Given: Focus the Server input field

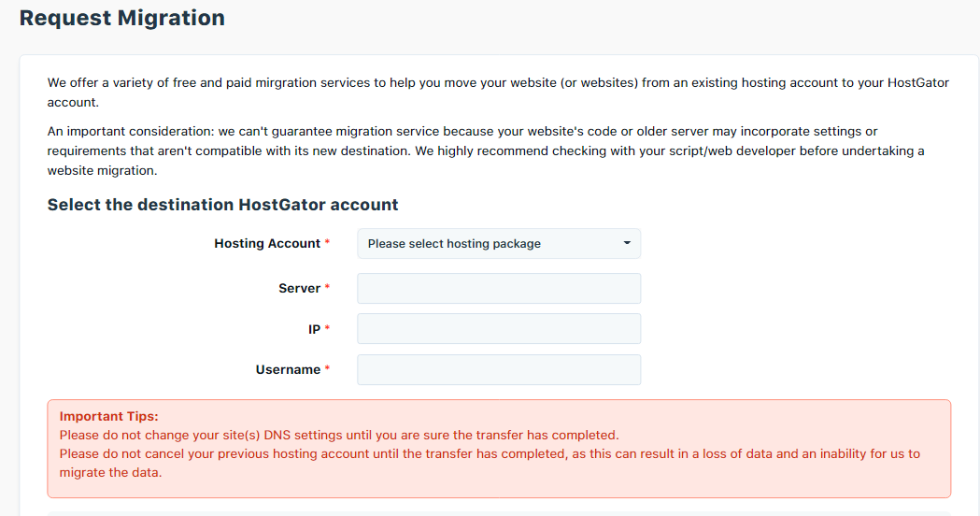Looking at the screenshot, I should pos(499,288).
